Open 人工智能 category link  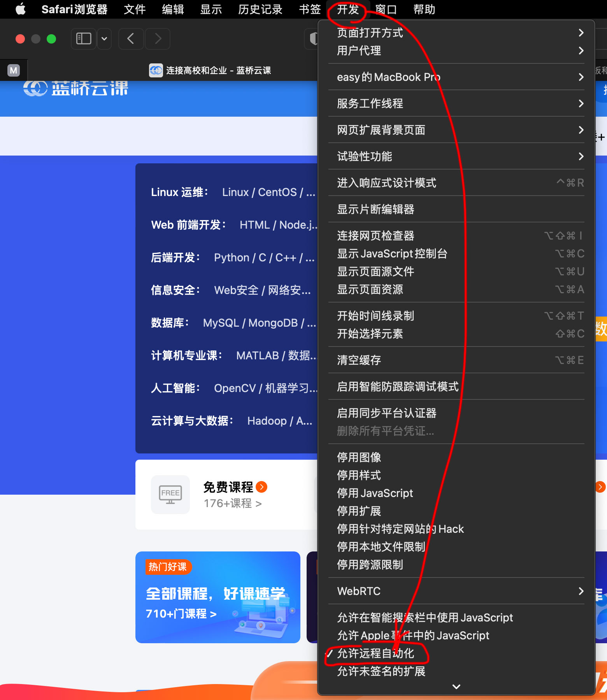tap(175, 388)
